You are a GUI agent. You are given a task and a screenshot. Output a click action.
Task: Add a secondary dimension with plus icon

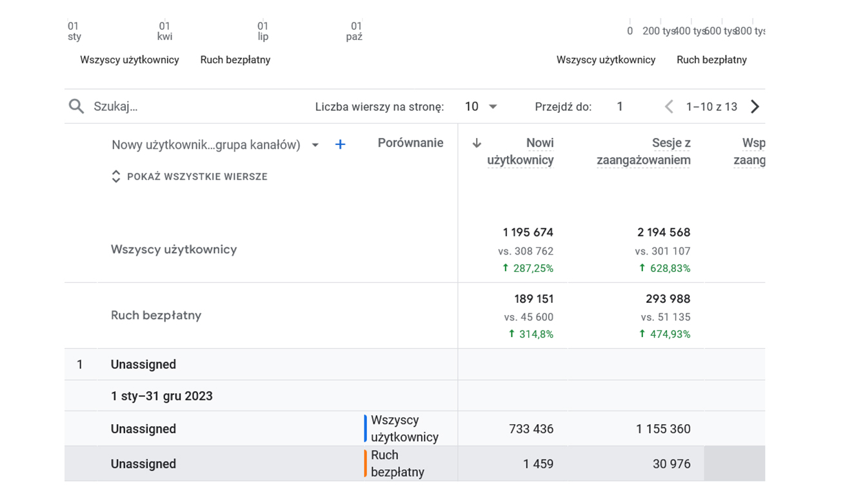coord(340,144)
